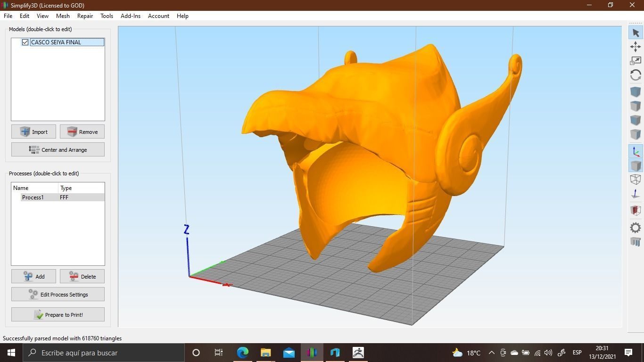
Task: Switch to the side view cube
Action: coord(636,134)
